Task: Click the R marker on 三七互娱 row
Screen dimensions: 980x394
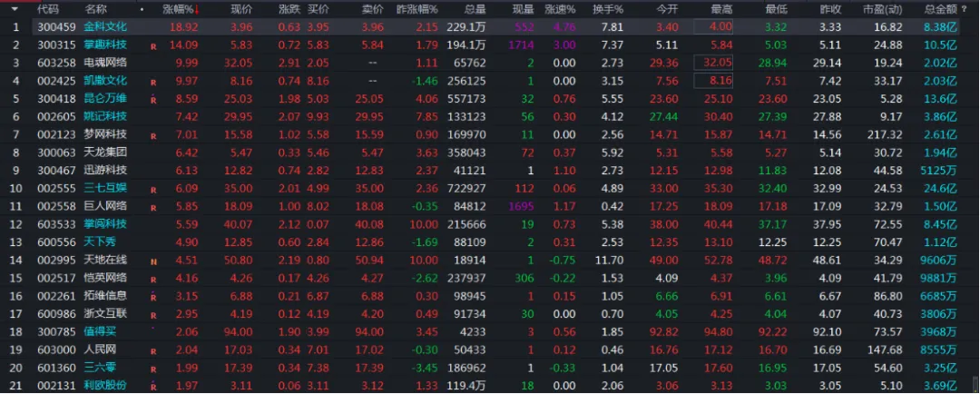Action: click(x=153, y=190)
